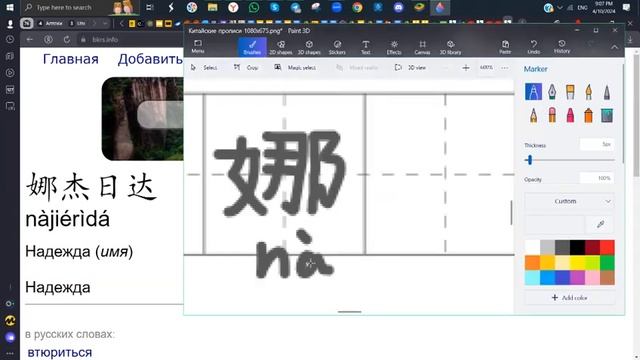This screenshot has height=360, width=640.
Task: Open Skype from the taskbar
Action: (274, 7)
